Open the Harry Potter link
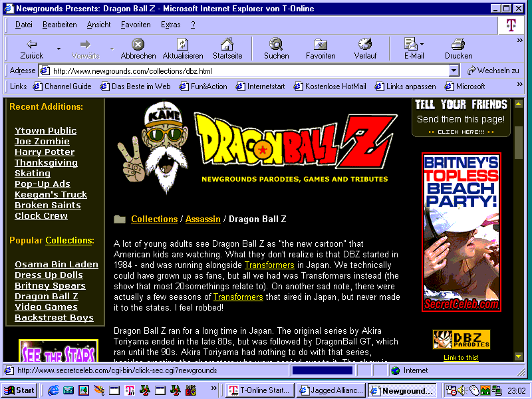Viewport: 532px width, 399px height. coord(45,152)
